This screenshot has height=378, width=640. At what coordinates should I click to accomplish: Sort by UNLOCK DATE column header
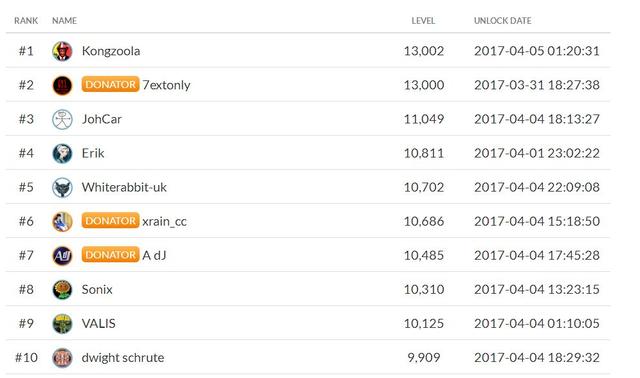[x=502, y=20]
